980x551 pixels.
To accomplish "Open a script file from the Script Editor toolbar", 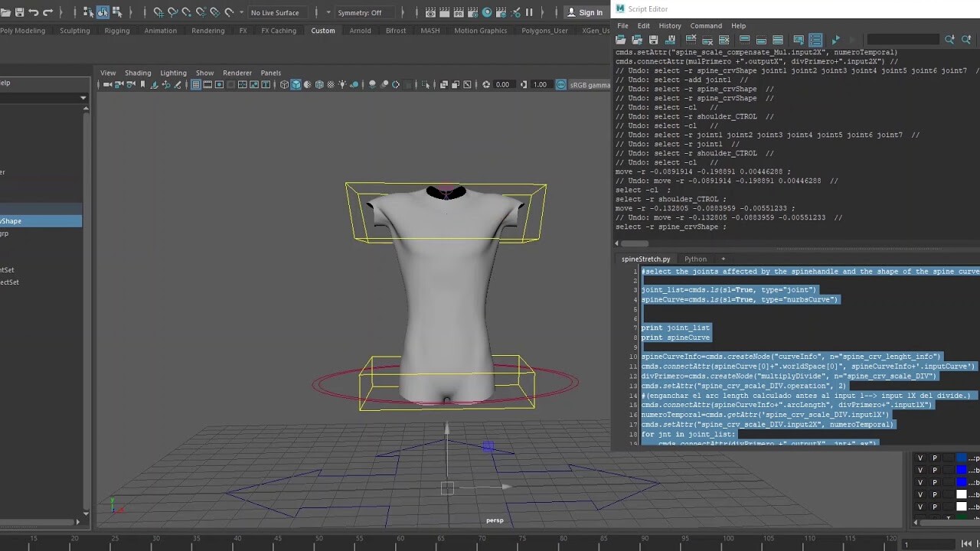I will pos(621,40).
